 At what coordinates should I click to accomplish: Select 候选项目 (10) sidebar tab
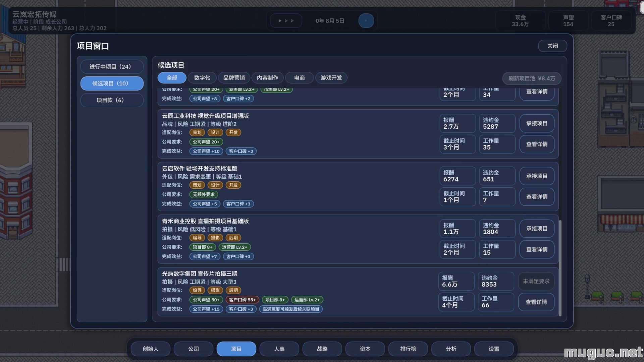[112, 83]
